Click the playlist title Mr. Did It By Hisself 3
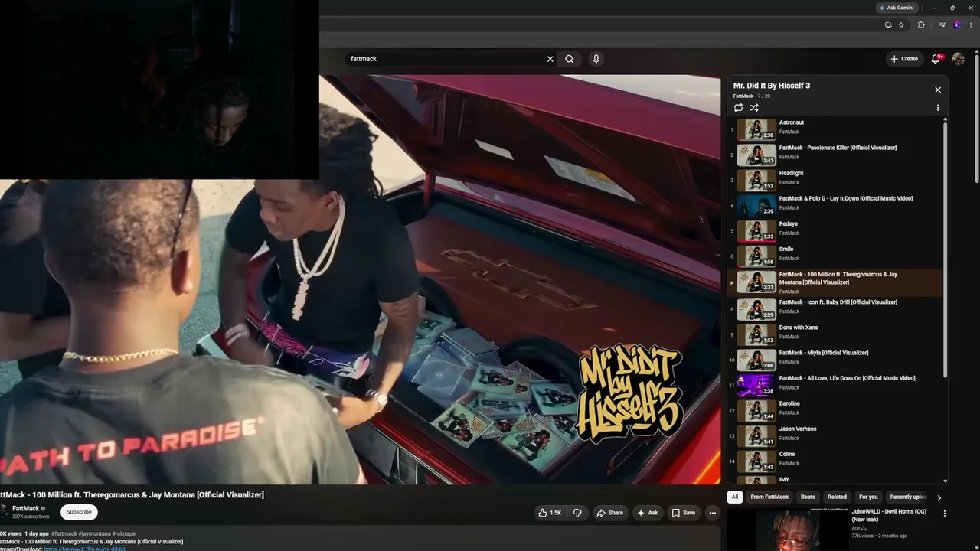The height and width of the screenshot is (551, 980). [x=772, y=86]
